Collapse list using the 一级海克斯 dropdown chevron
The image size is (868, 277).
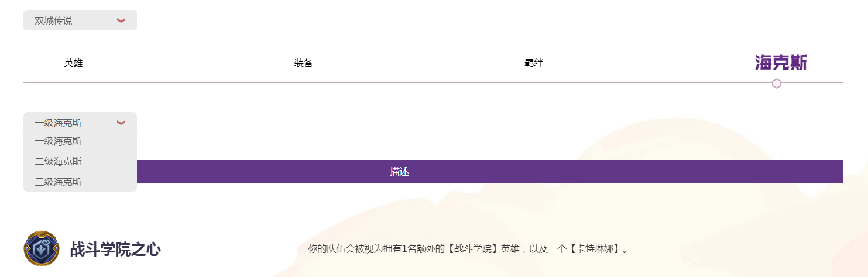point(121,123)
